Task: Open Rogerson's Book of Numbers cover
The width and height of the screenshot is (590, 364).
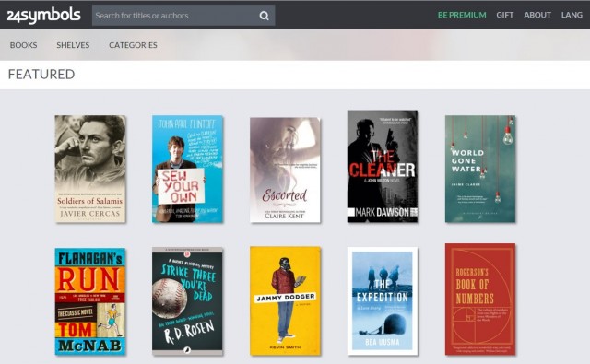Action: pyautogui.click(x=480, y=299)
